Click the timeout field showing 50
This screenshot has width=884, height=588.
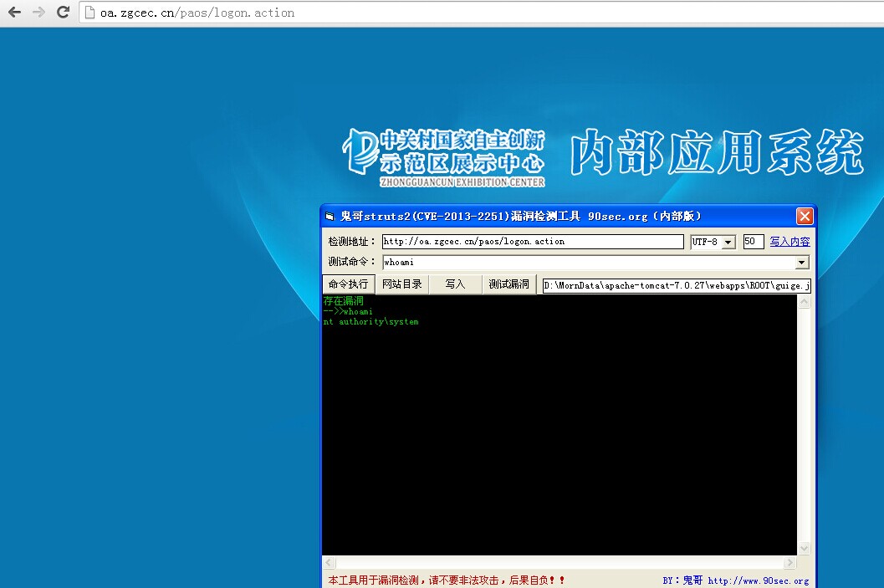[754, 241]
